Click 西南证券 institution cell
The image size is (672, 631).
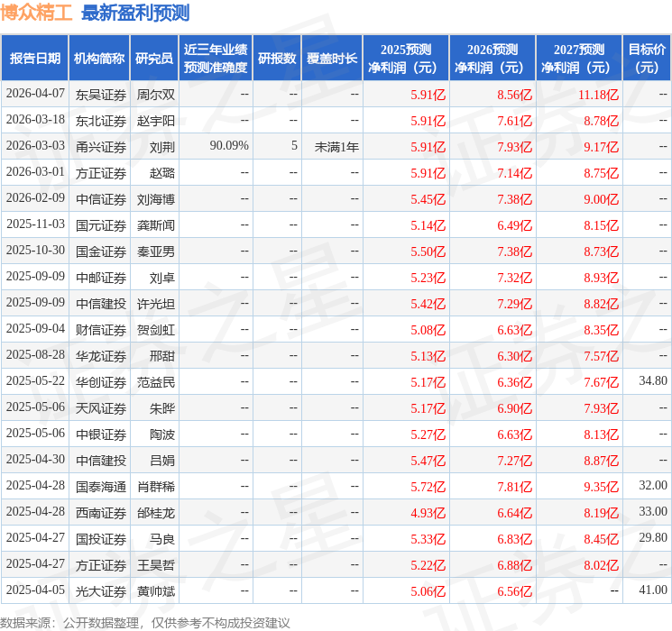point(101,513)
